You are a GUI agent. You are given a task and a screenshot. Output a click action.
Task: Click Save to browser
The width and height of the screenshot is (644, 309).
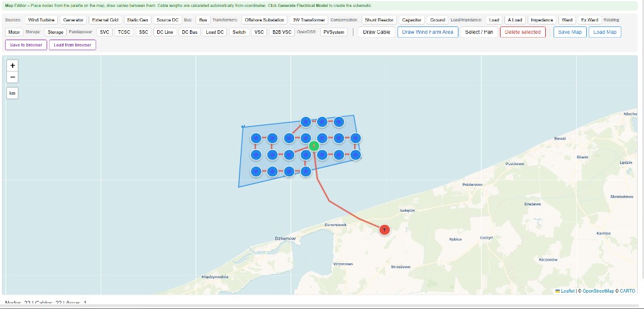pyautogui.click(x=26, y=45)
